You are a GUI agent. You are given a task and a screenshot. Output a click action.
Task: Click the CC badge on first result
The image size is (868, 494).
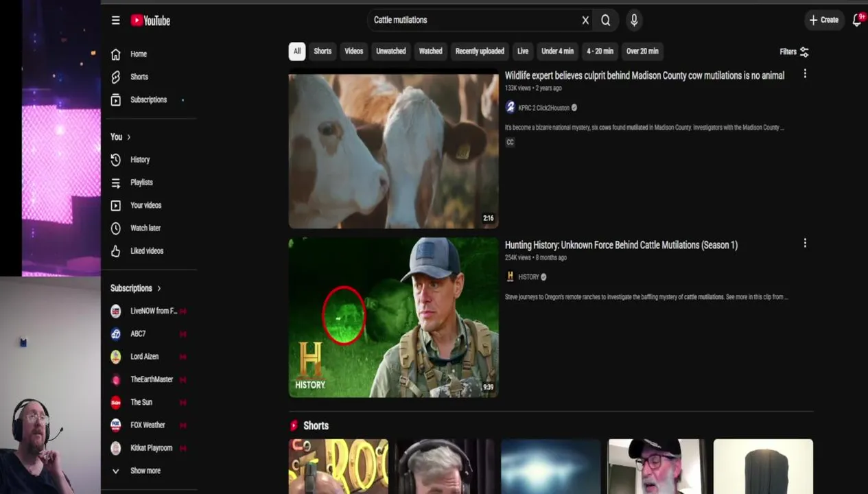pyautogui.click(x=510, y=142)
